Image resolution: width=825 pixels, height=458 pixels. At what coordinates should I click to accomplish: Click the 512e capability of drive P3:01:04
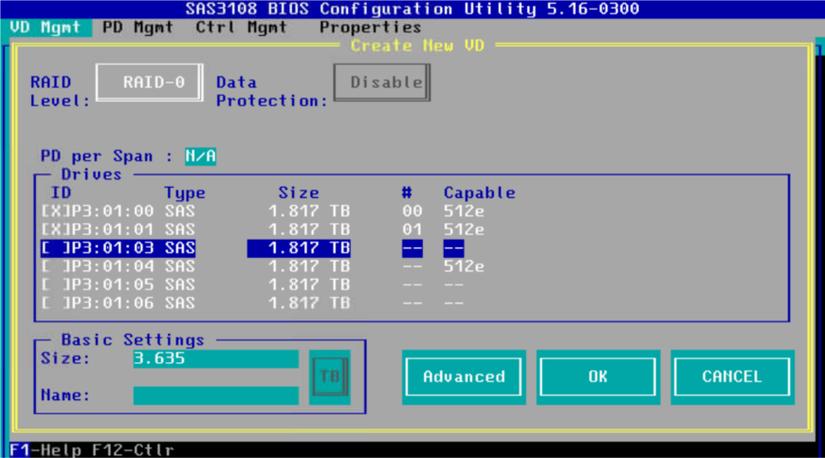(464, 266)
